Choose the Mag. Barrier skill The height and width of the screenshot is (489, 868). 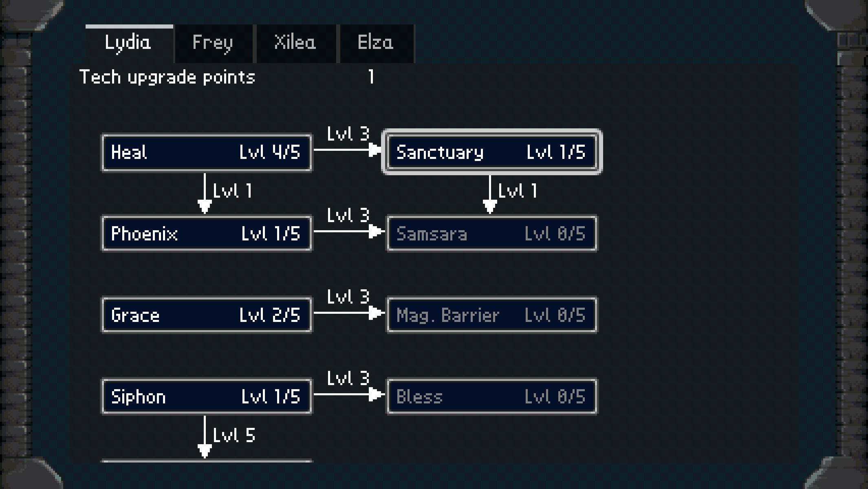click(x=491, y=315)
